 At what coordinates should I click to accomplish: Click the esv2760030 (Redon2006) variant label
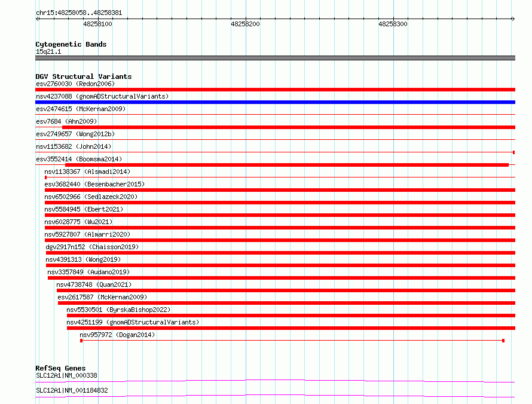point(75,84)
